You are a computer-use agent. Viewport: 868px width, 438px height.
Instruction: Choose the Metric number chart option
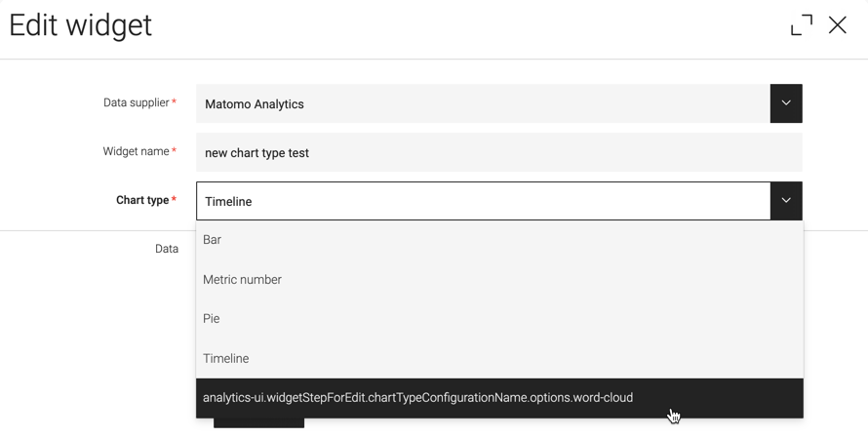tap(499, 280)
